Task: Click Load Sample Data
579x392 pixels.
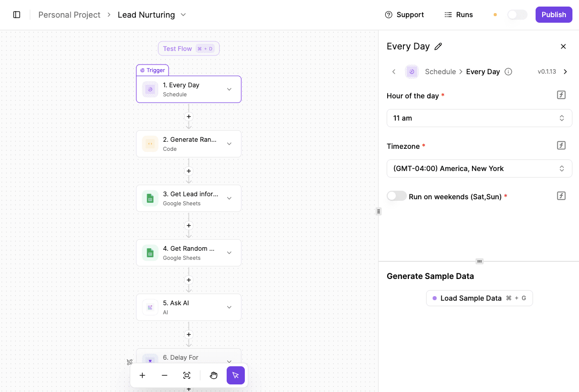Action: 479,298
